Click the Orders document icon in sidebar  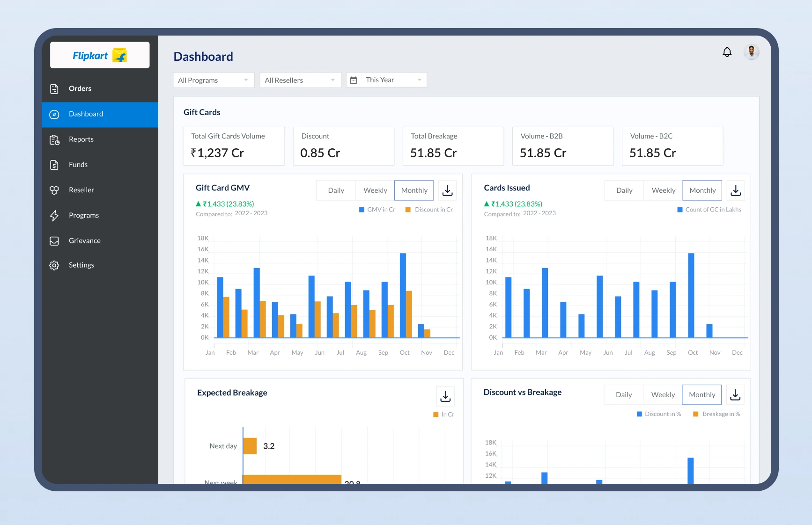54,89
